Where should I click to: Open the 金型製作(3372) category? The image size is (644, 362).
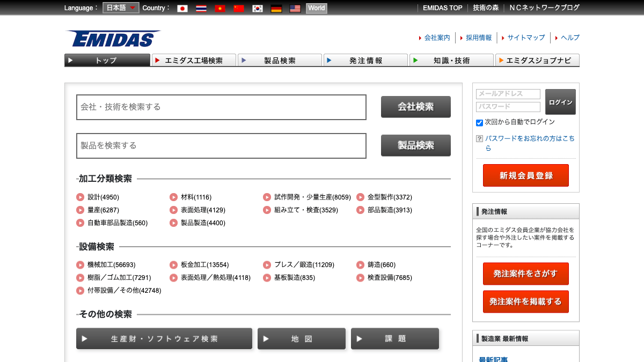pos(390,197)
